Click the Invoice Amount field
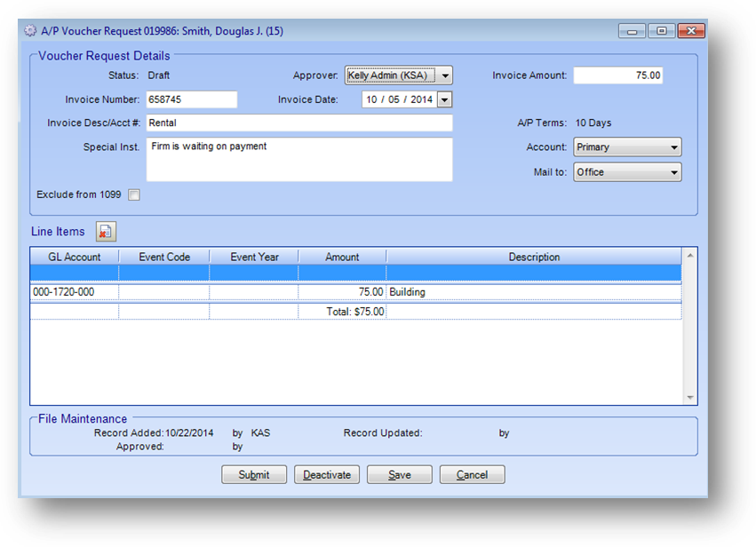Image resolution: width=756 pixels, height=547 pixels. [x=617, y=75]
